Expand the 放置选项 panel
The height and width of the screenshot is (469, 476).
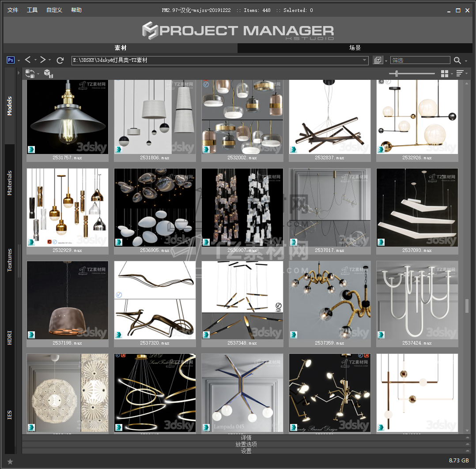[x=246, y=444]
